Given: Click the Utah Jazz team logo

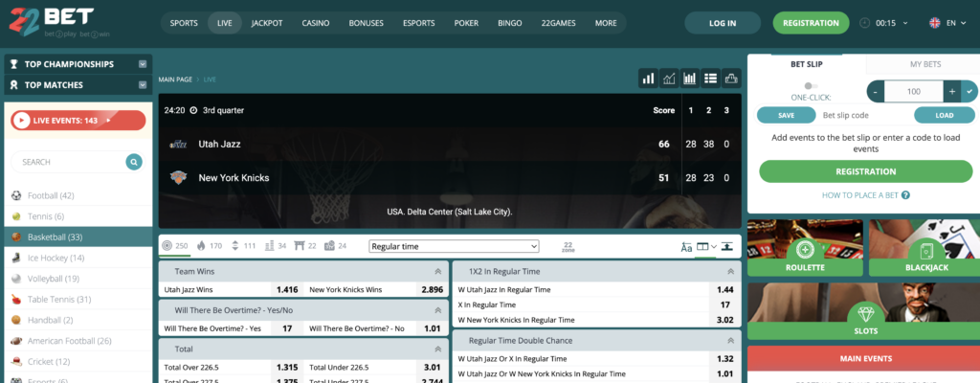Looking at the screenshot, I should pos(178,144).
